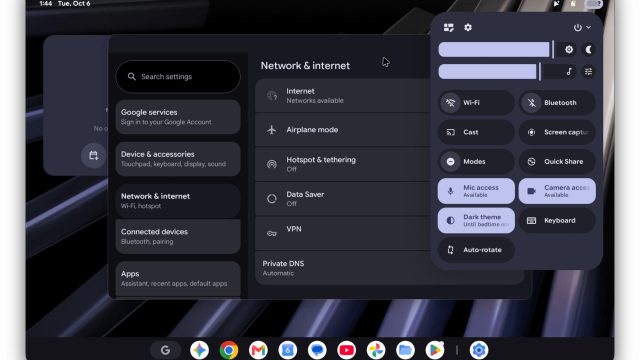
Task: Open the volume mixer settings icon
Action: pyautogui.click(x=589, y=71)
